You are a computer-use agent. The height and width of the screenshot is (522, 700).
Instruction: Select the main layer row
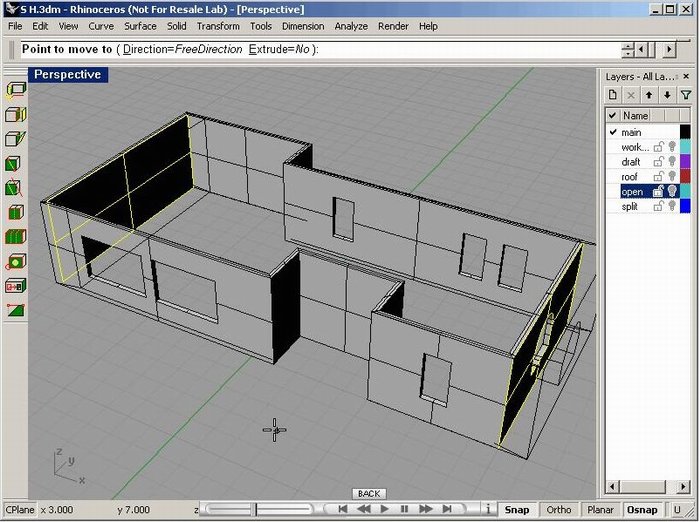click(640, 132)
